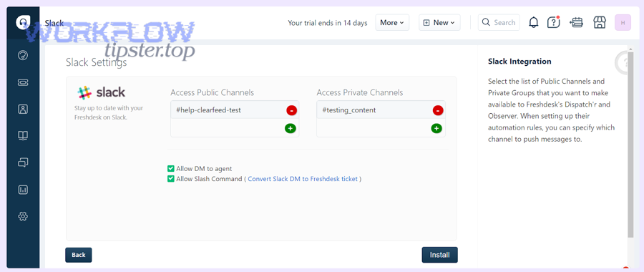Toggle the Allow DM to agent checkbox
The image size is (644, 272).
(x=171, y=168)
